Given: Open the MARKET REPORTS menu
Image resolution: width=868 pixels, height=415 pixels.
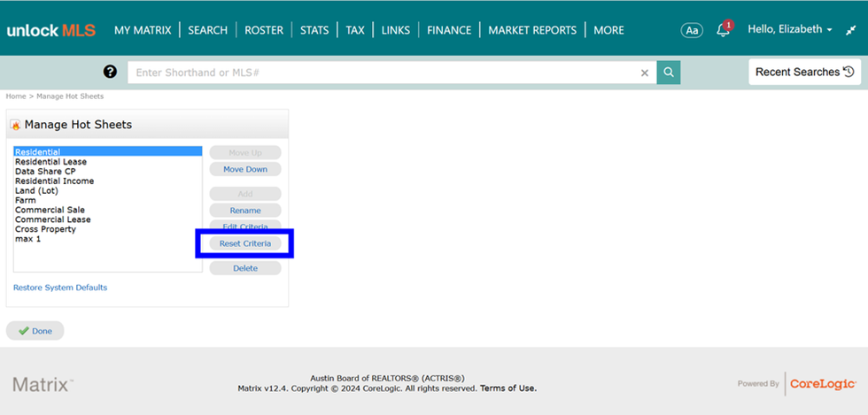Looking at the screenshot, I should [532, 30].
